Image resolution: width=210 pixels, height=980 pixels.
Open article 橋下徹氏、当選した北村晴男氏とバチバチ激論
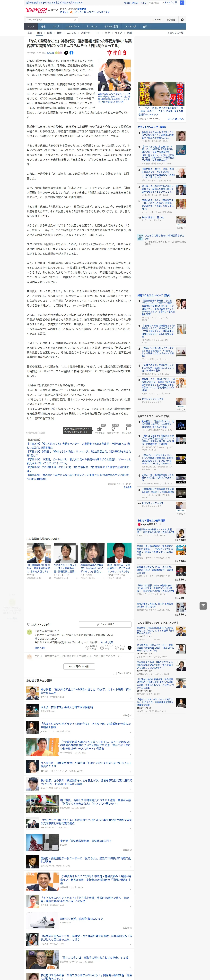95,802
